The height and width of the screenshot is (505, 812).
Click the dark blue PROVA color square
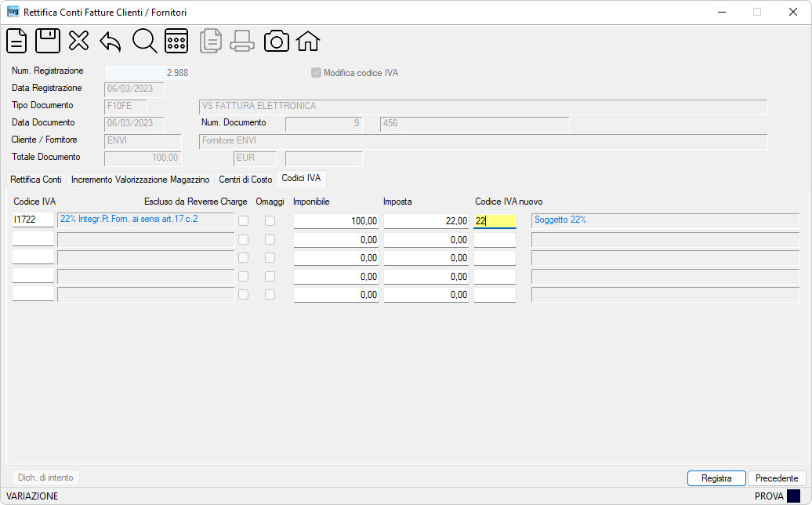pos(793,496)
